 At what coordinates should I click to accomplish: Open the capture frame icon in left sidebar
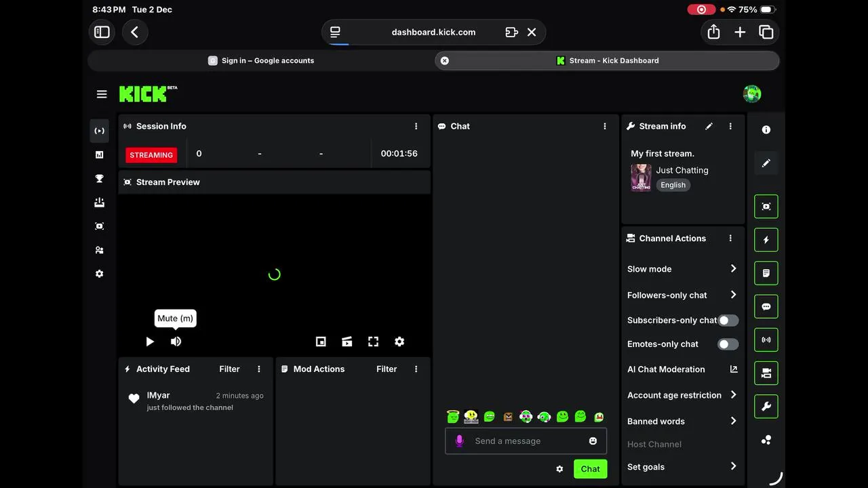click(x=100, y=226)
